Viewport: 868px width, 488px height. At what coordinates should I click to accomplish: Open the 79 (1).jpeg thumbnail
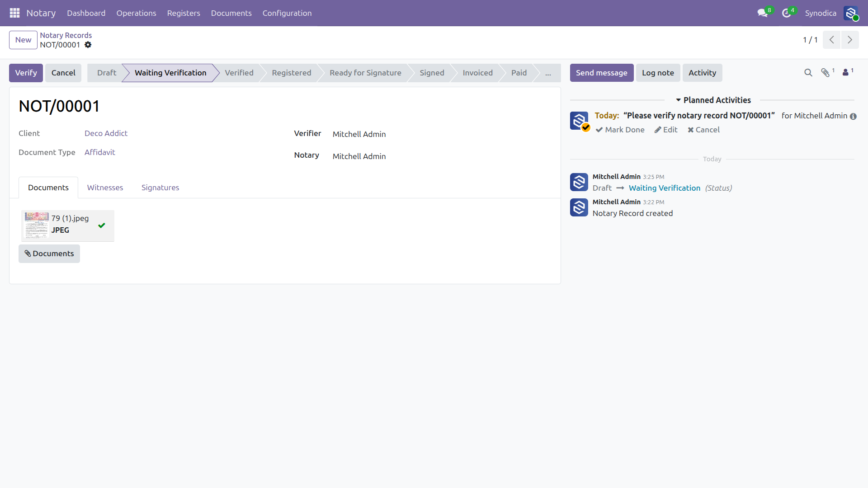37,225
